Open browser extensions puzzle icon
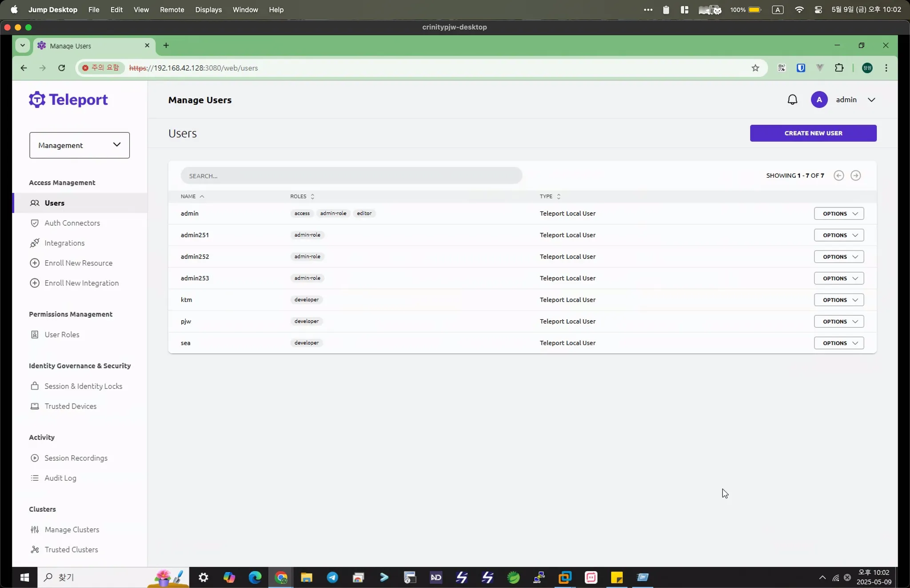 (x=838, y=68)
